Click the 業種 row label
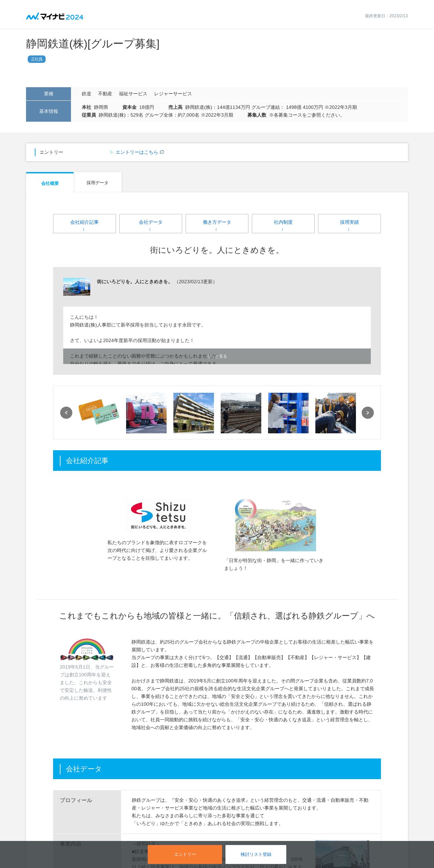Screen dimensions: 434x868 point(48,94)
